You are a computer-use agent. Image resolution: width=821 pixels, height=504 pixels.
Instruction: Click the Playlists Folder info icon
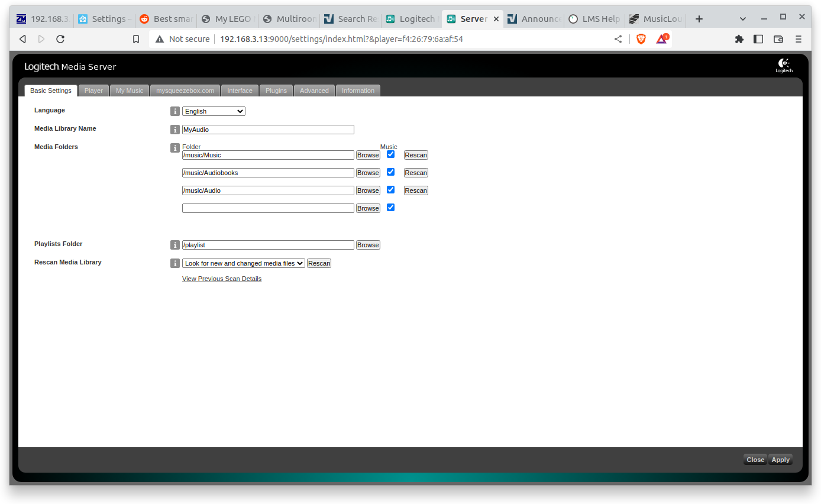175,245
